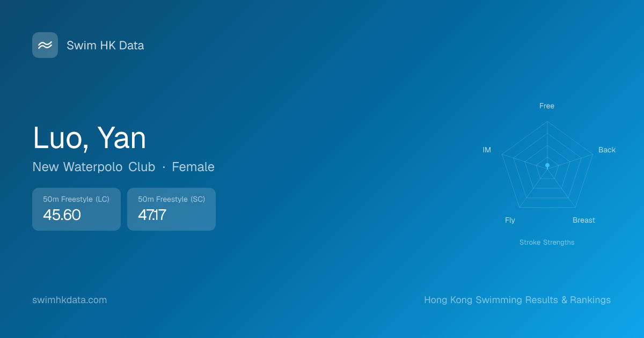Click the Swim HK Data brand name
This screenshot has height=338, width=644.
pyautogui.click(x=105, y=46)
